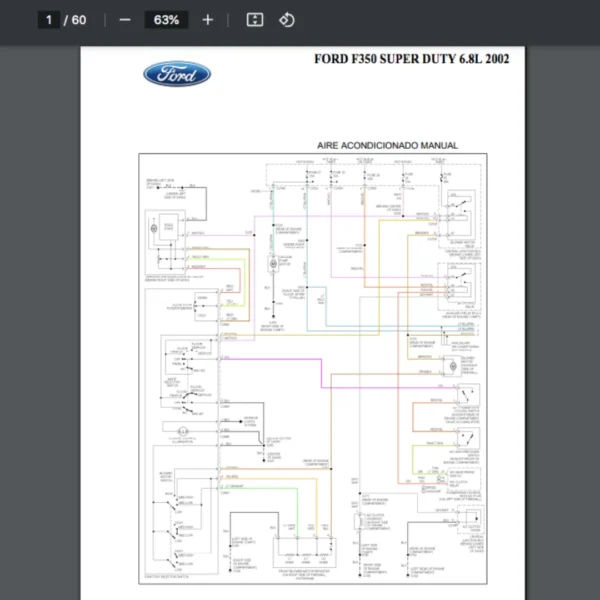Click the Ford logo on the page
This screenshot has width=600, height=600.
tap(177, 74)
